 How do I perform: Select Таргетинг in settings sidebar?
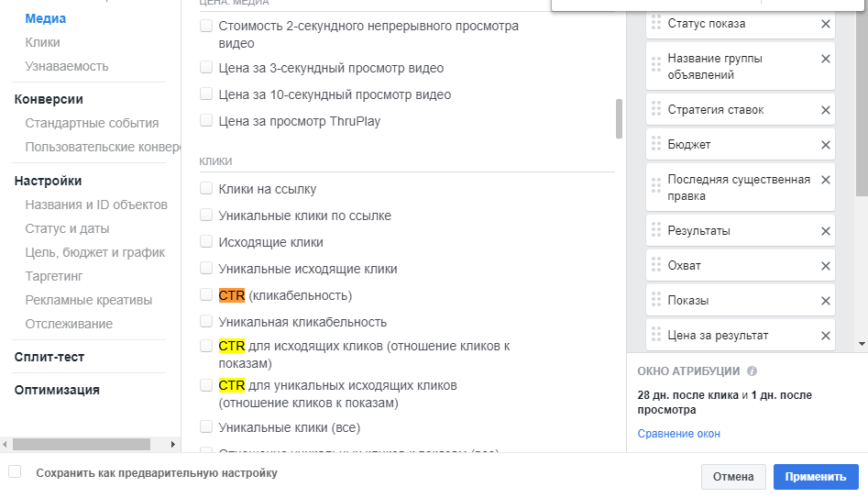54,276
